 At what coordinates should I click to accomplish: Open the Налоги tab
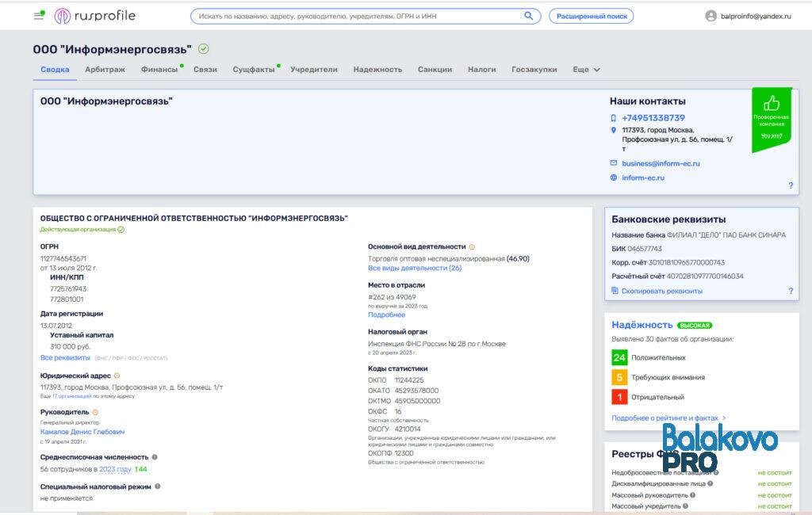pyautogui.click(x=481, y=70)
